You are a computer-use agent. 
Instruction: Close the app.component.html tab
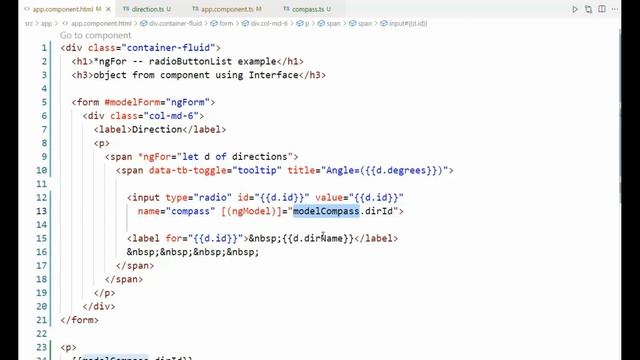tap(108, 9)
